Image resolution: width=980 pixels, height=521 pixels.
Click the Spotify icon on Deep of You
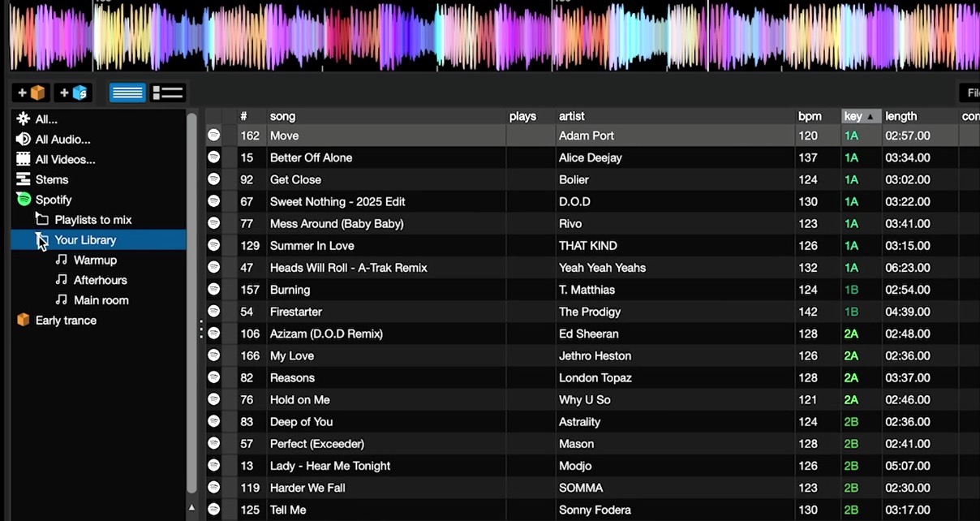click(x=213, y=421)
